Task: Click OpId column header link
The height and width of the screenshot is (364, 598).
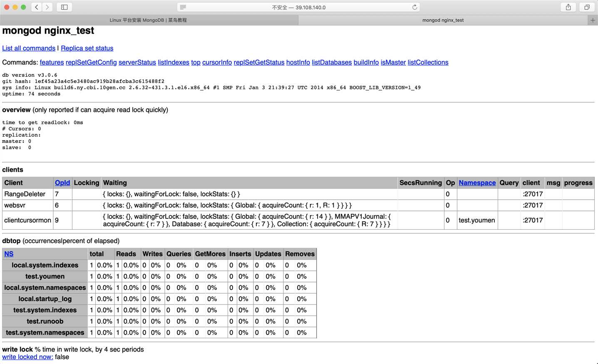Action: (62, 183)
